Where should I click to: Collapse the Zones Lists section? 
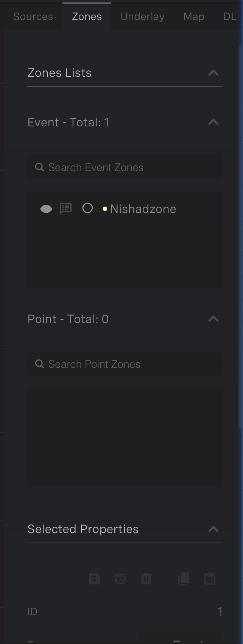(213, 73)
